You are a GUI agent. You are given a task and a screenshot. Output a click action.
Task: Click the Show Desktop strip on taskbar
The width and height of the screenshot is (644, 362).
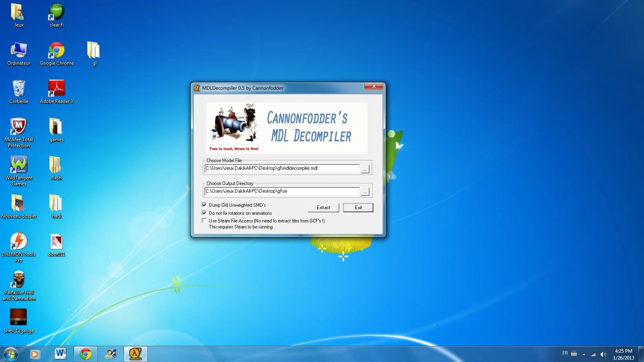pos(641,354)
